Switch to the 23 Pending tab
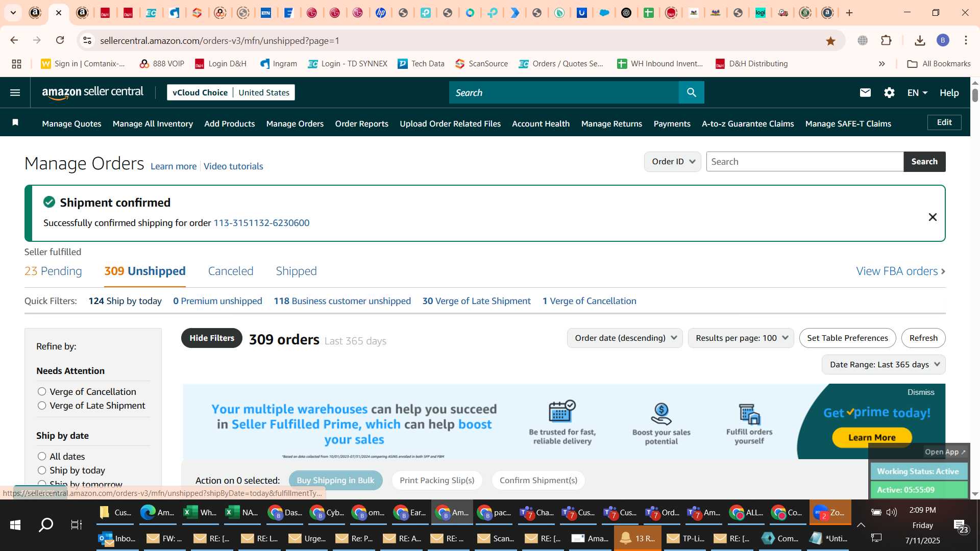980x551 pixels. coord(53,271)
